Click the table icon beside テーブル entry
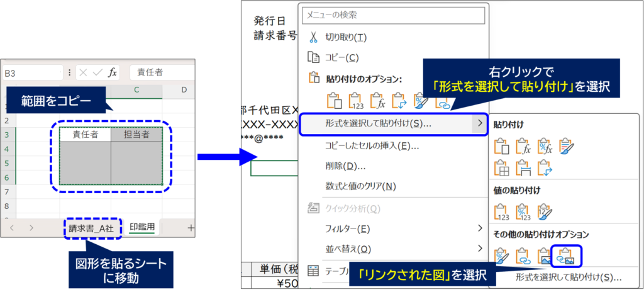644x292 pixels. coord(313,271)
